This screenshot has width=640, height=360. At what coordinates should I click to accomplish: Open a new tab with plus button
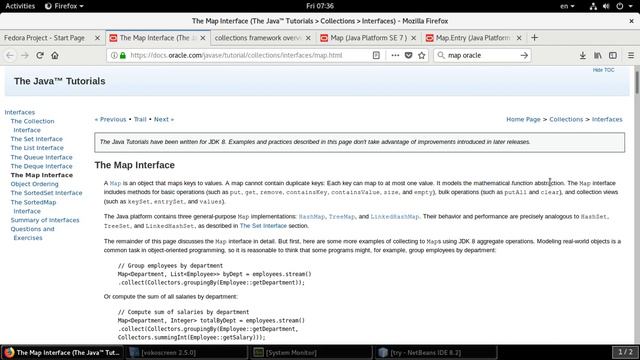point(534,38)
